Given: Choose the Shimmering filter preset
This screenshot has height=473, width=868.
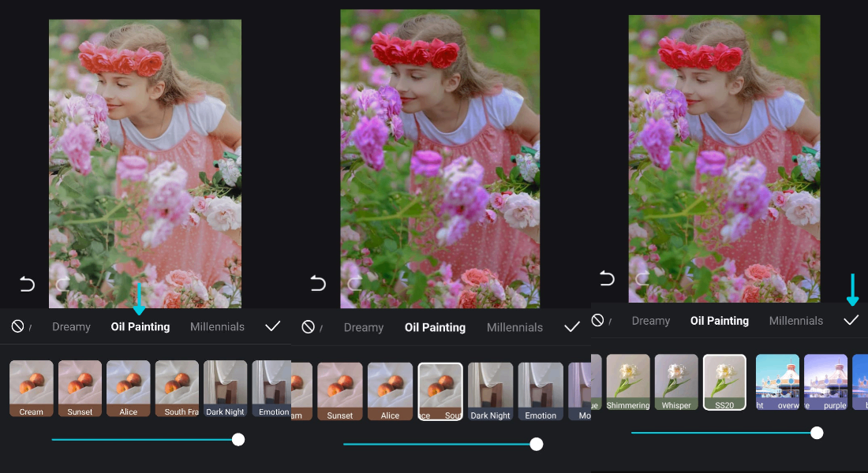Looking at the screenshot, I should tap(627, 382).
